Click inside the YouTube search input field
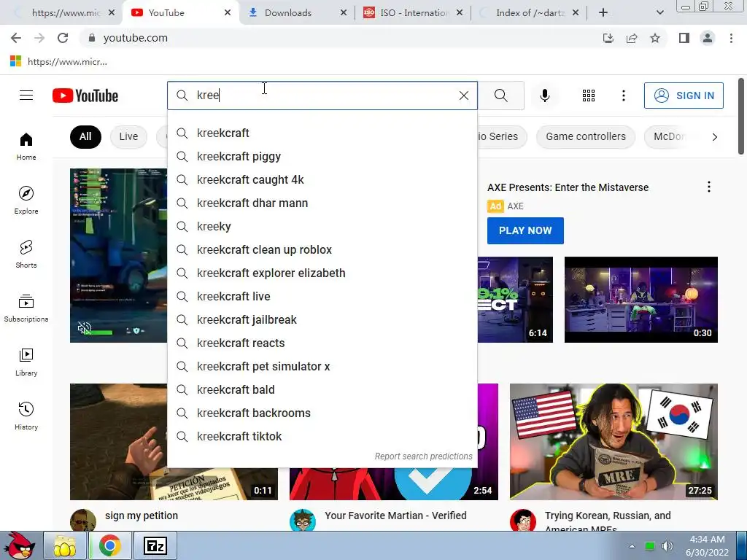 (324, 96)
